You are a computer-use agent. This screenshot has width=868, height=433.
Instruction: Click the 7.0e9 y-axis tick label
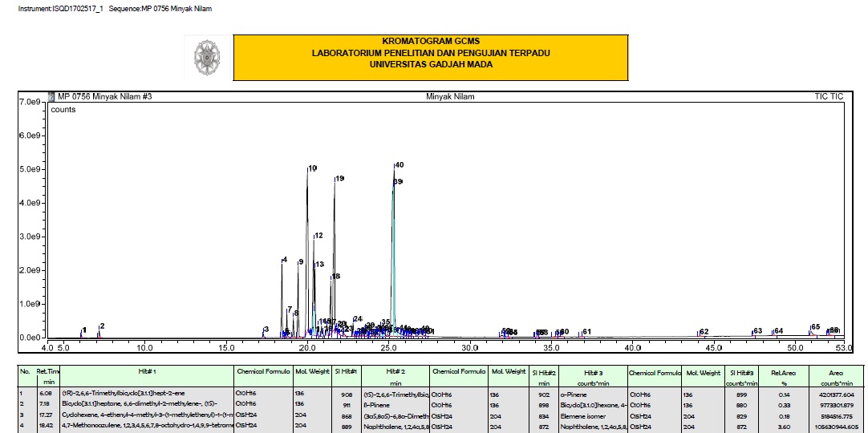(x=30, y=102)
